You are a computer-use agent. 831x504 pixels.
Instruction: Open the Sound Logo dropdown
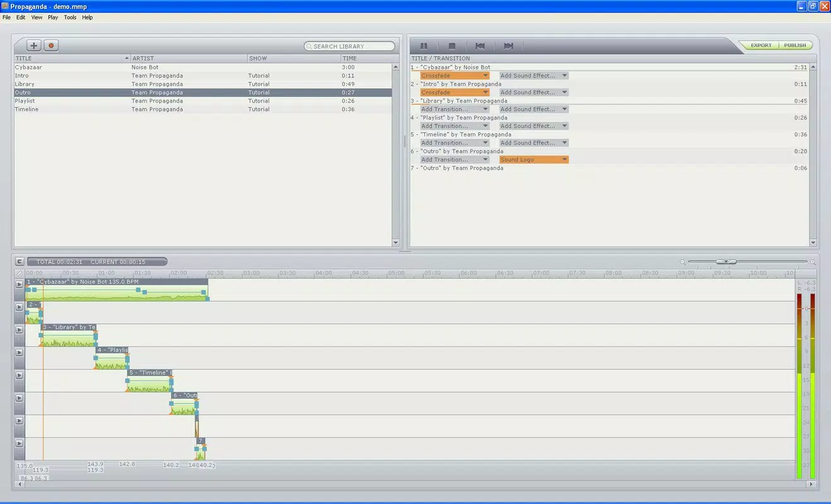point(533,159)
